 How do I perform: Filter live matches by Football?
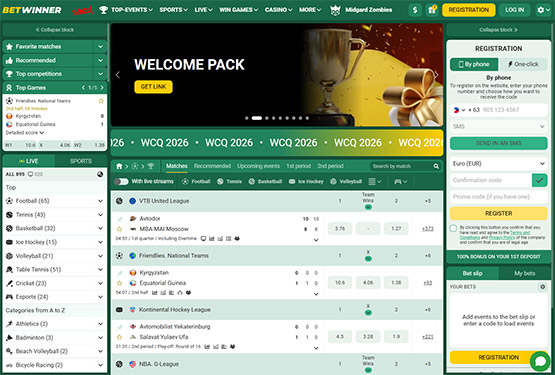click(196, 181)
